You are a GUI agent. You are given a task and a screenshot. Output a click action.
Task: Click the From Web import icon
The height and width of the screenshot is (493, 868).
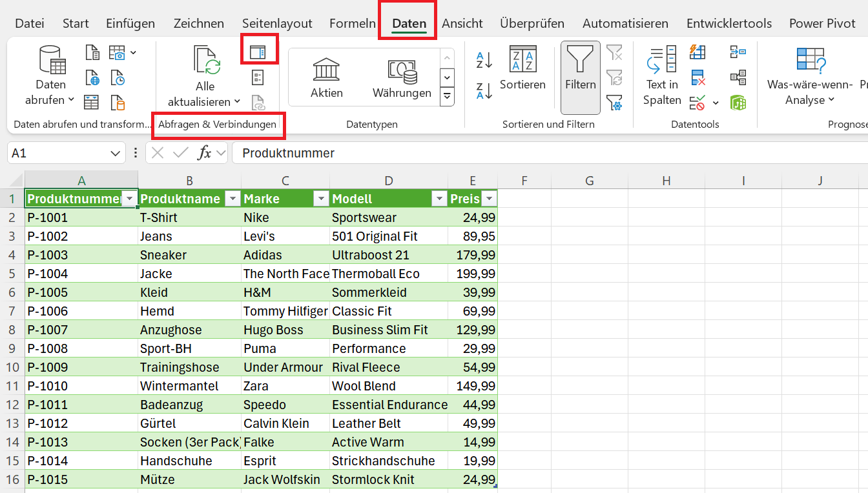[92, 78]
